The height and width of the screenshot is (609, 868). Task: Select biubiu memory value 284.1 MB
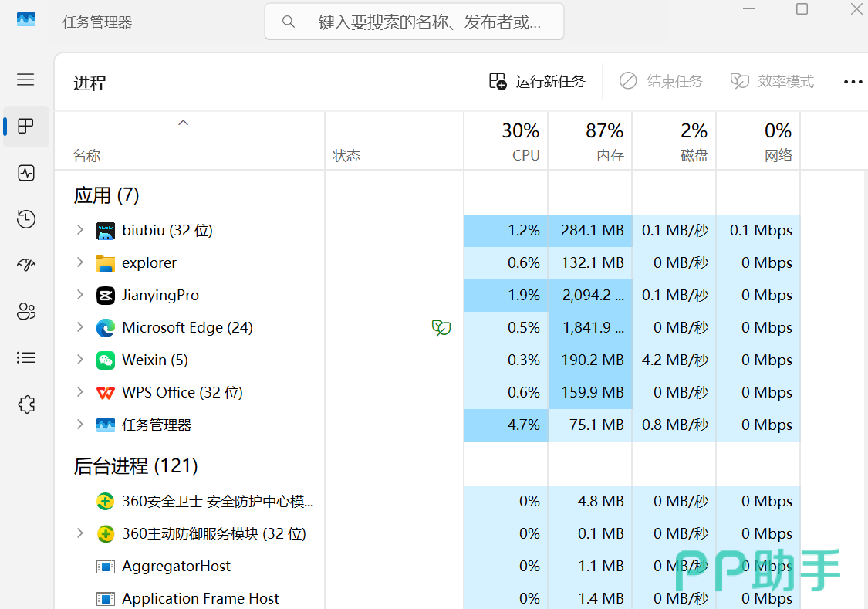pos(593,230)
